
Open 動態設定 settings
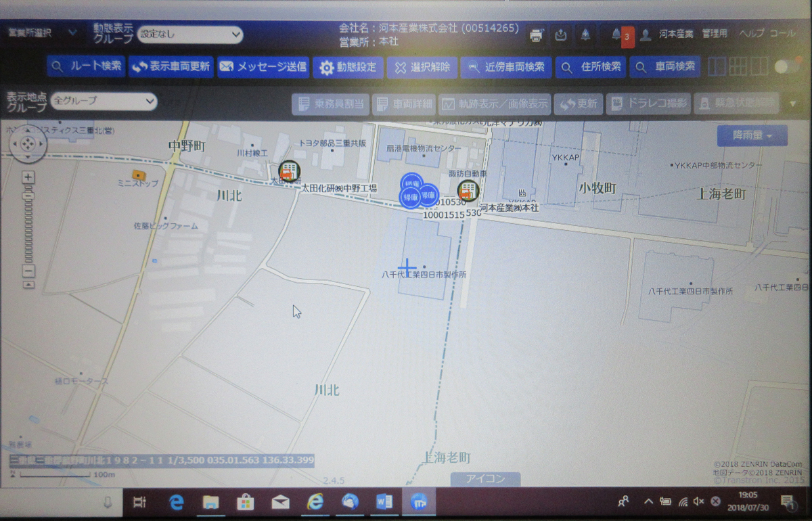(x=348, y=67)
